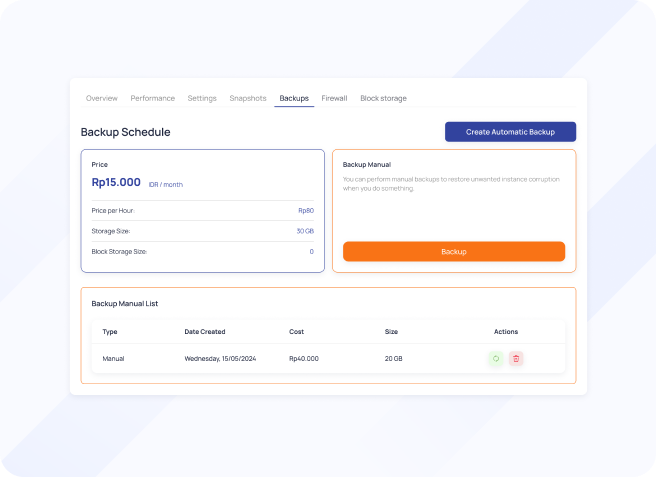Click the Date Created column header

pos(205,332)
